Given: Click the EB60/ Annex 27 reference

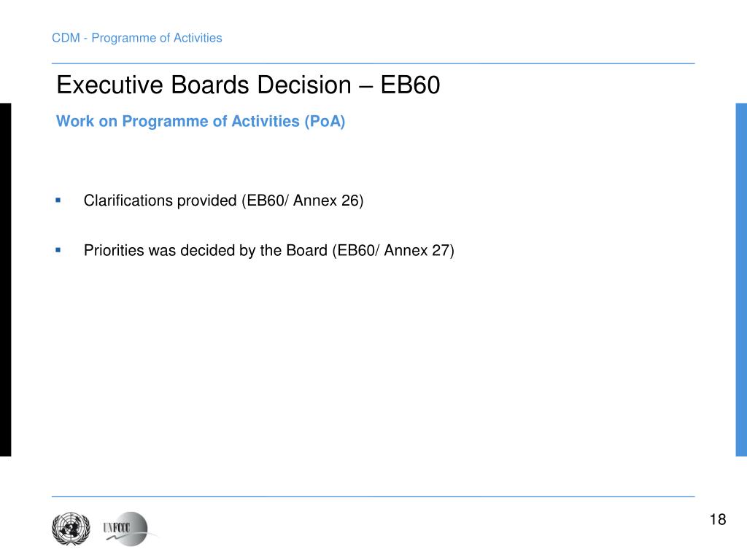Looking at the screenshot, I should 393,251.
